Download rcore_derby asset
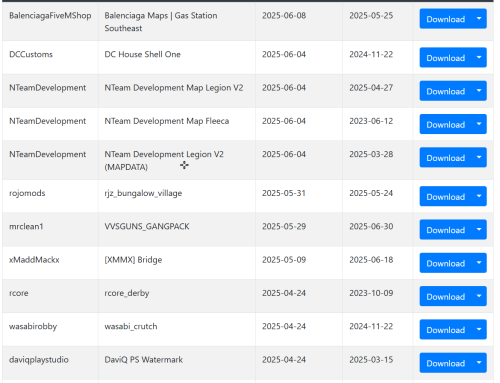This screenshot has width=500, height=383. (446, 296)
